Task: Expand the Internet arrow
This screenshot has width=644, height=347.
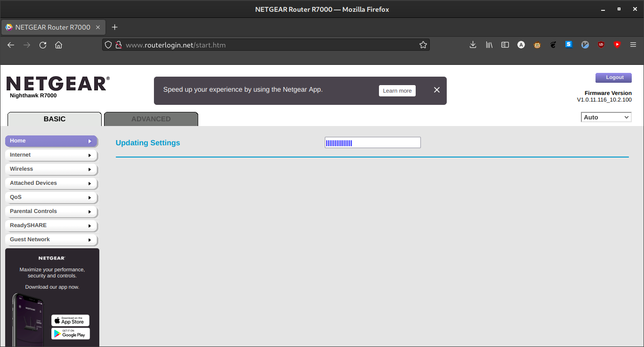Action: tap(89, 155)
